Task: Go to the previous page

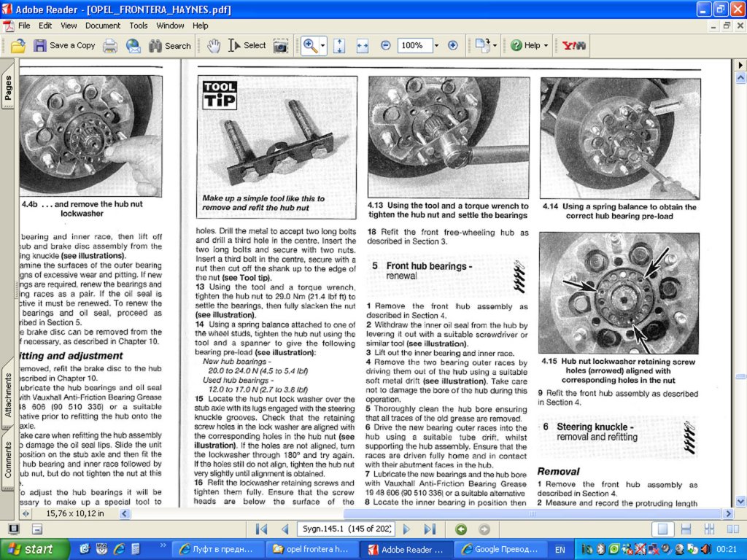Action: 285,529
